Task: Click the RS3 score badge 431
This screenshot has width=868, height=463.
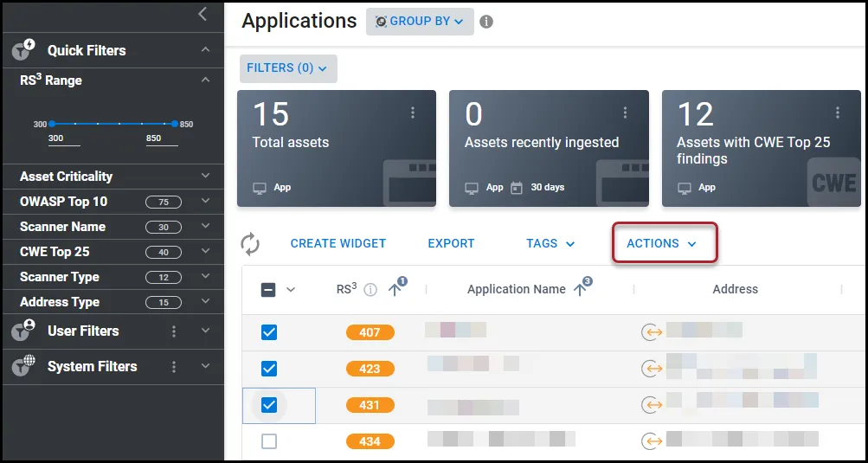Action: [370, 405]
